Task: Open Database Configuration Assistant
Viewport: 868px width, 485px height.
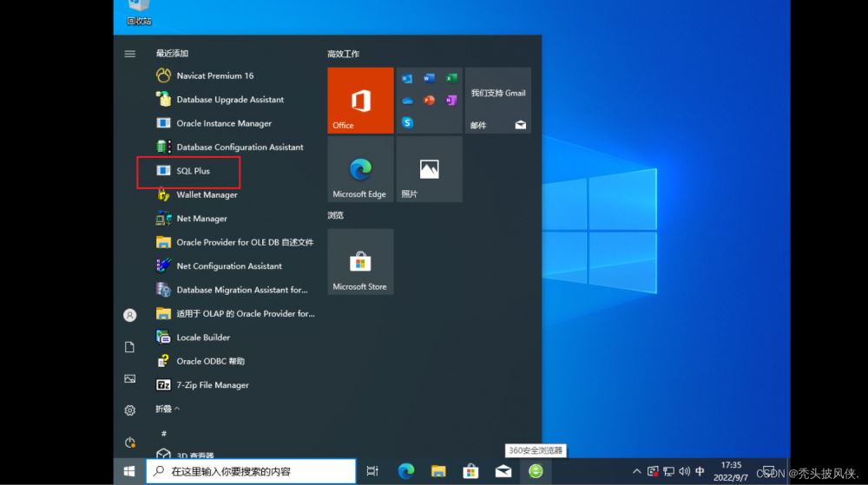Action: coord(240,147)
